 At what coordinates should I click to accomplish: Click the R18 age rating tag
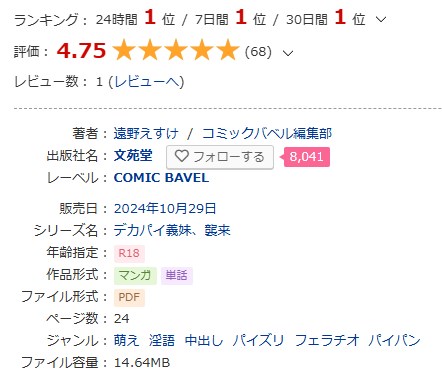[129, 253]
